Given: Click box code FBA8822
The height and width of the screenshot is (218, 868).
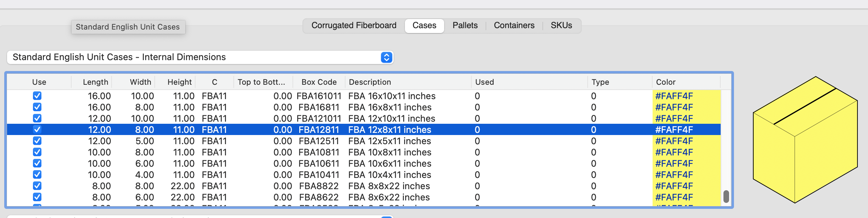Looking at the screenshot, I should (319, 186).
